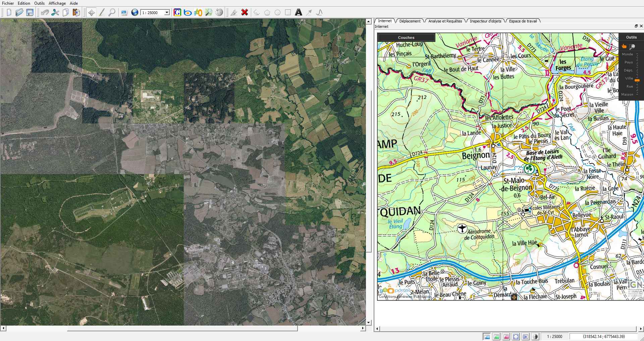The image size is (644, 341).
Task: Click the image layer icon in toolbar
Action: (124, 13)
